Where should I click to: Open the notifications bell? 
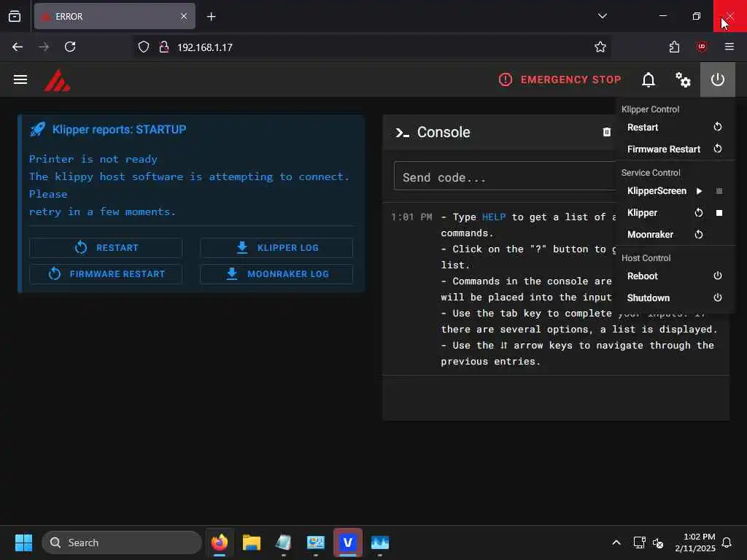tap(649, 79)
